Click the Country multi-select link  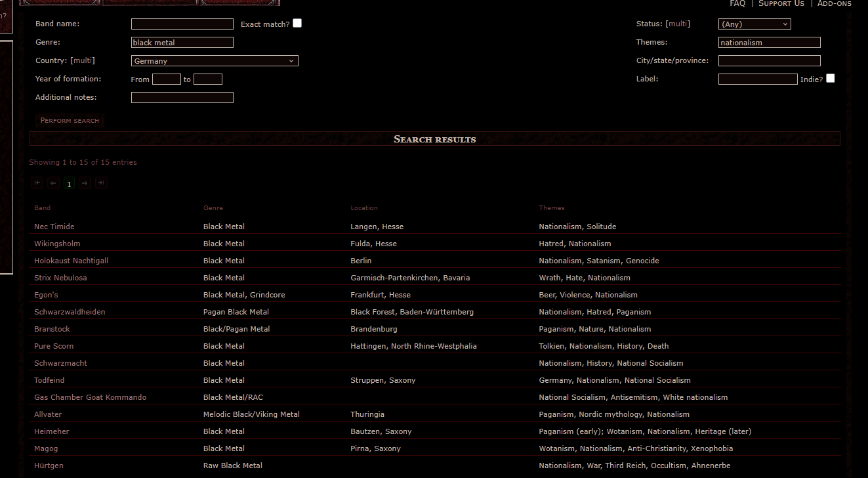pos(83,60)
